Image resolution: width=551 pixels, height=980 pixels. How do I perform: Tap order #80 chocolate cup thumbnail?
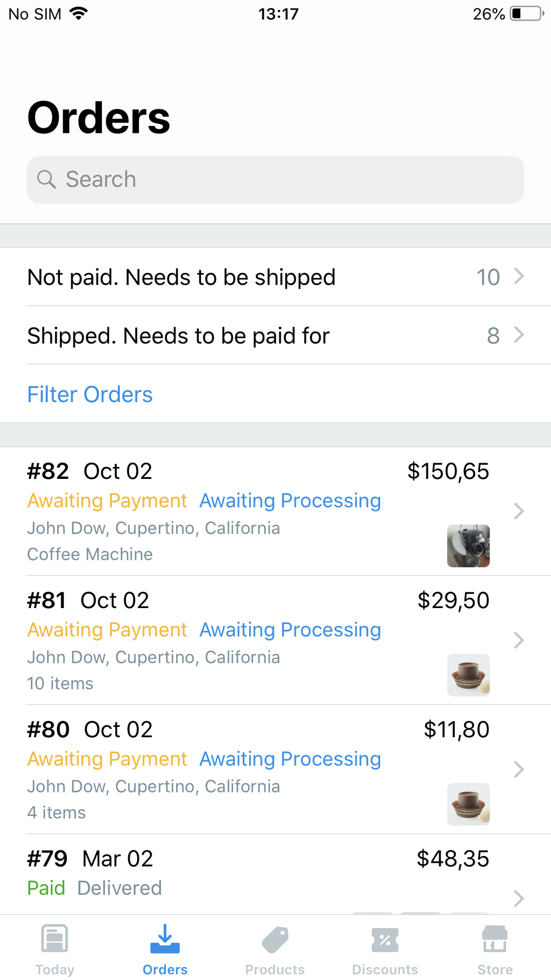(x=468, y=804)
